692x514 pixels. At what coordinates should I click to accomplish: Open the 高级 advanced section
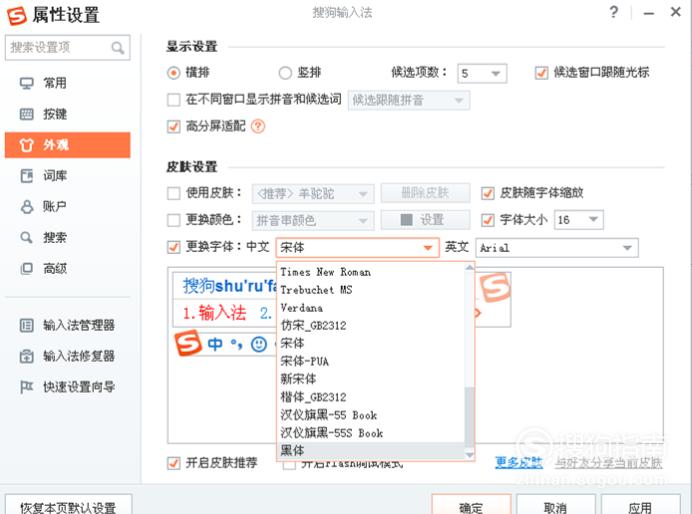(68, 268)
